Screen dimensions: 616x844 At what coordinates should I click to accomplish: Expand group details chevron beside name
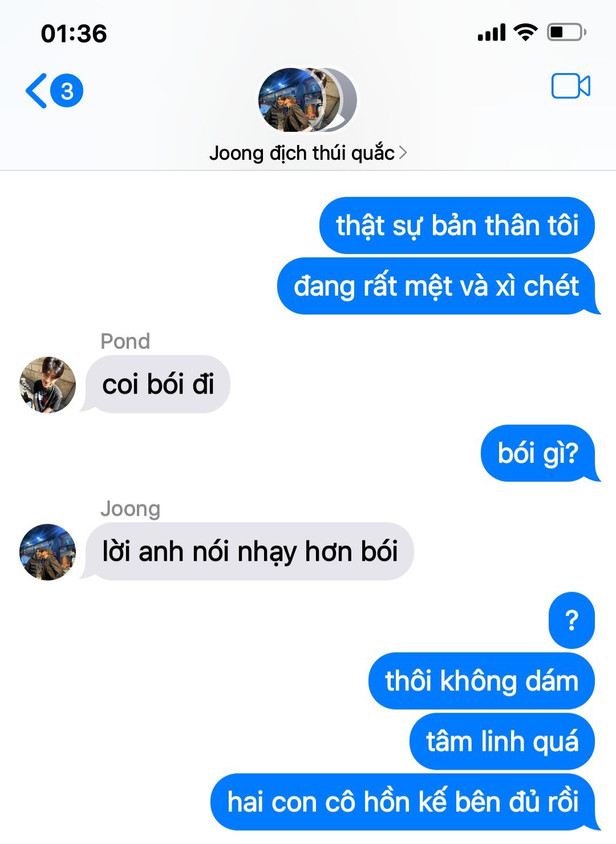403,153
